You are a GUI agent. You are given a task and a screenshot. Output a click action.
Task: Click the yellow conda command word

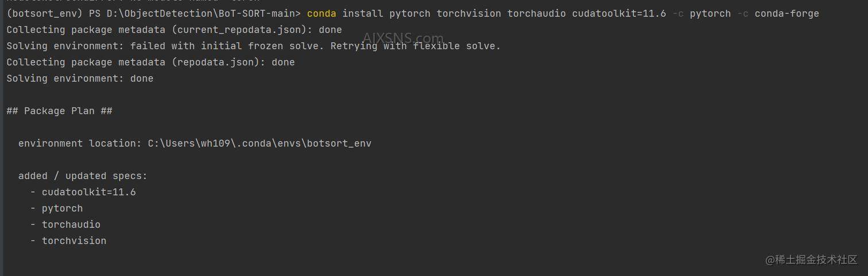coord(321,13)
